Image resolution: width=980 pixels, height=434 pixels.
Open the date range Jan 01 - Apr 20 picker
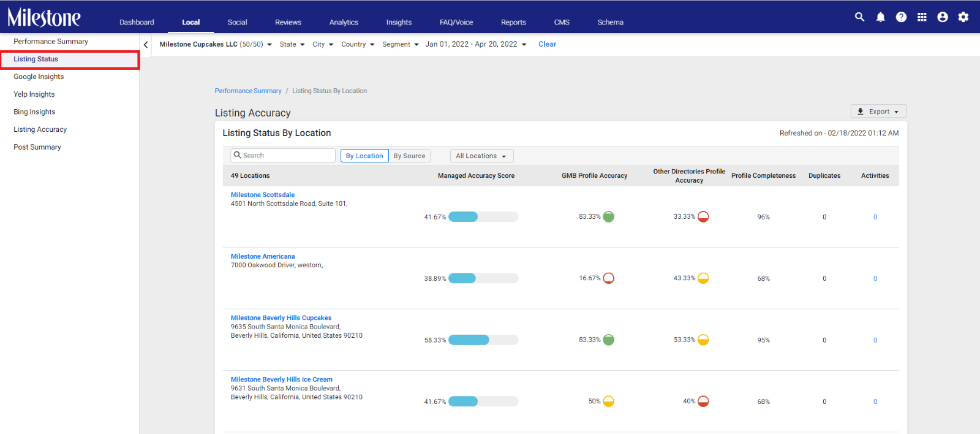tap(476, 44)
